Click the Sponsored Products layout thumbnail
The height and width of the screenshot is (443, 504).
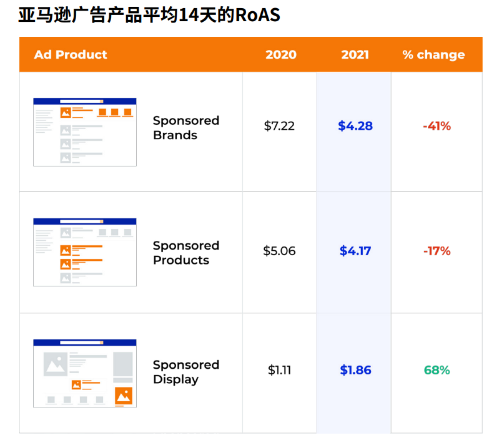point(85,252)
